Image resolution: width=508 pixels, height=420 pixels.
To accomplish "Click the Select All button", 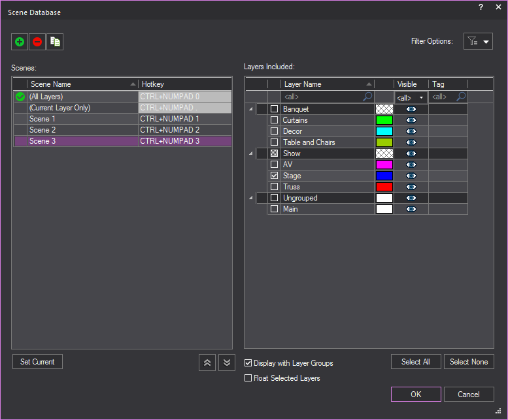I will pyautogui.click(x=416, y=362).
